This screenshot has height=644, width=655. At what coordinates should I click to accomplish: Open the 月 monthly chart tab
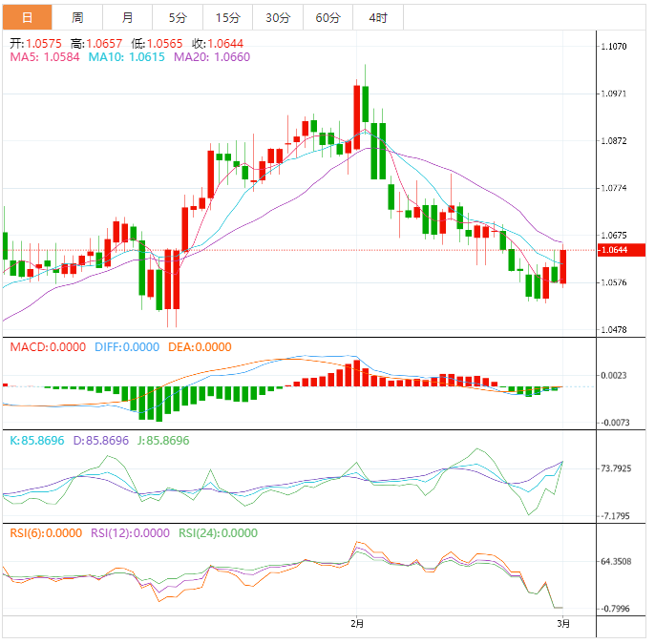tap(128, 17)
